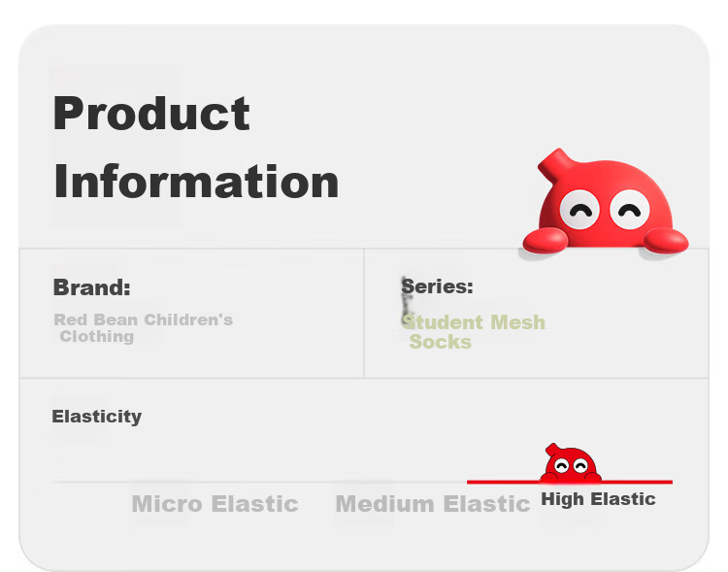Click the gray elasticity track line
Screen dimensions: 728x572
click(x=260, y=483)
